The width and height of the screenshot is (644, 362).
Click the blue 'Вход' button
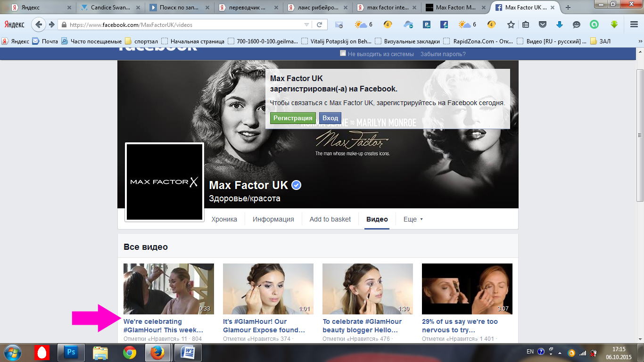[330, 118]
